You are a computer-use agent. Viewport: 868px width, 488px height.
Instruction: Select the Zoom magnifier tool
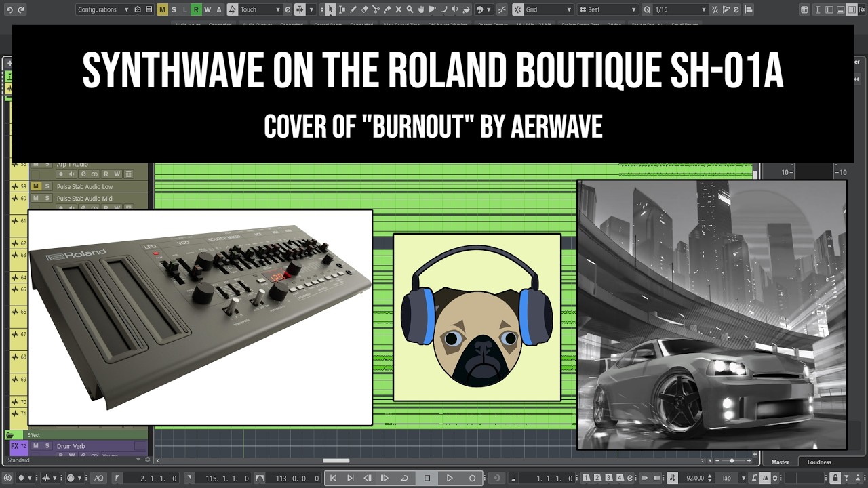[410, 9]
